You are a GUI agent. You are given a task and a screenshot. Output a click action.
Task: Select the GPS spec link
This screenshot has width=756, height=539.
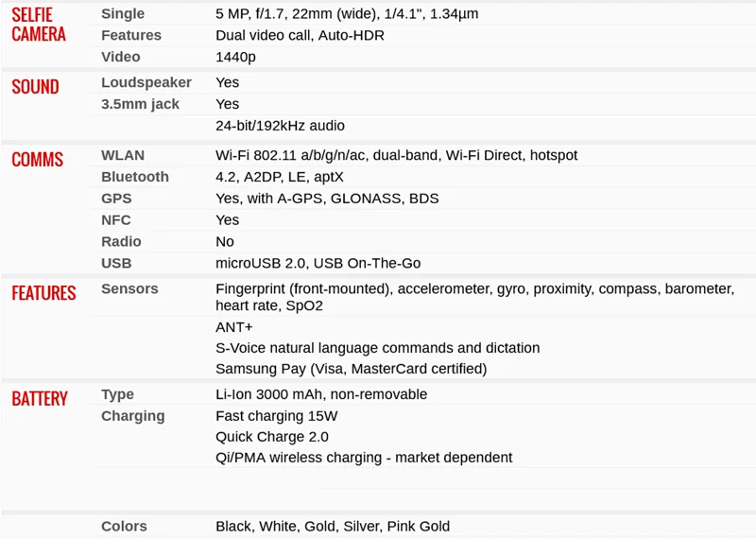115,199
